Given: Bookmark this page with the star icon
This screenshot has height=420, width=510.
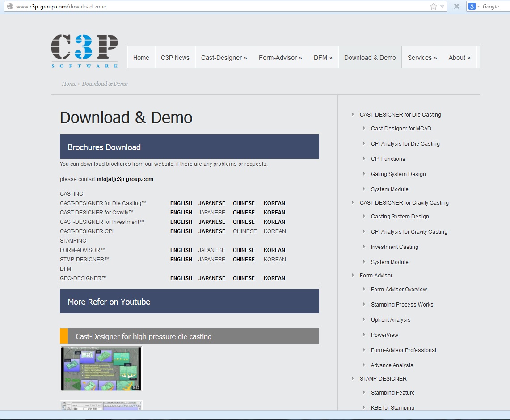Looking at the screenshot, I should [433, 7].
